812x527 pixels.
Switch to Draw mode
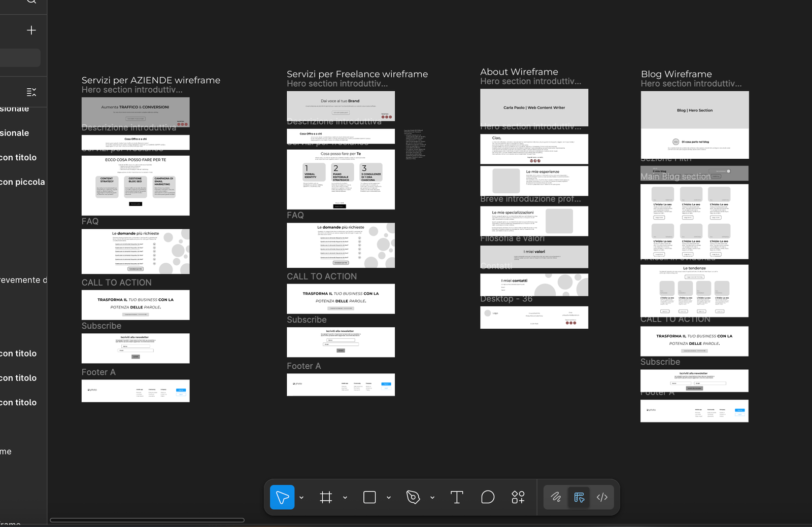point(556,497)
